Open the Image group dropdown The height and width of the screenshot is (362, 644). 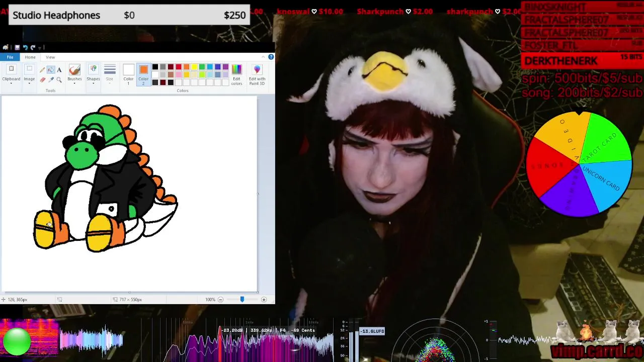pyautogui.click(x=29, y=83)
